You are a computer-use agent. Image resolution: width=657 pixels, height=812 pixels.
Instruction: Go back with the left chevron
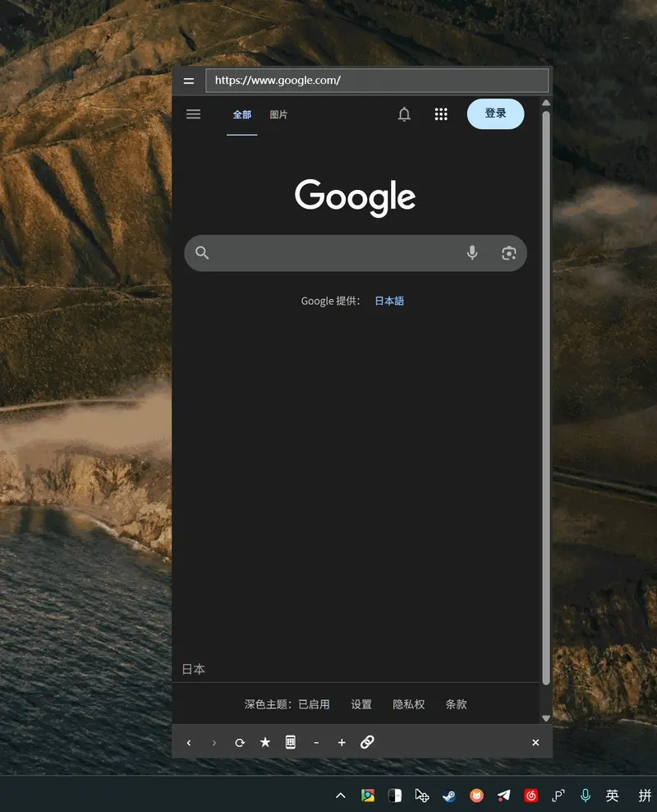pyautogui.click(x=189, y=743)
